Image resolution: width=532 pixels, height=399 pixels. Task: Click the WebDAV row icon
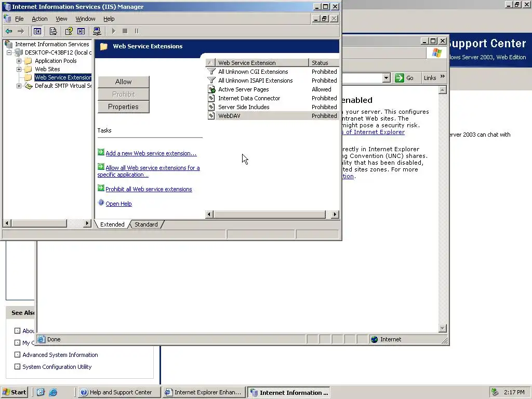[x=211, y=116]
